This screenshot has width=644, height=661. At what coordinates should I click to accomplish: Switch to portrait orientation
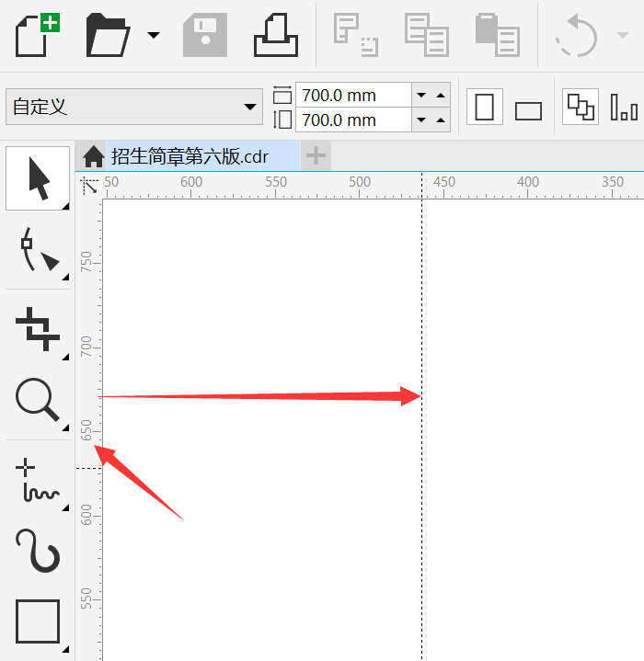[x=485, y=107]
